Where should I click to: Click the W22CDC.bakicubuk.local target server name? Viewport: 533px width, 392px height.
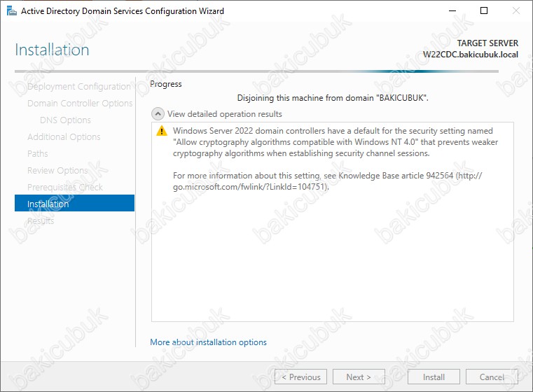tap(471, 55)
